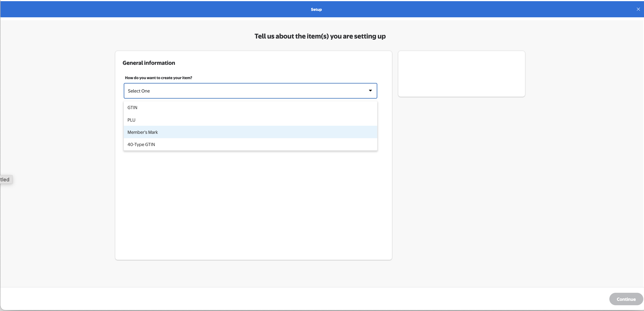Pick the highlighted Member's Mark option

[x=143, y=132]
